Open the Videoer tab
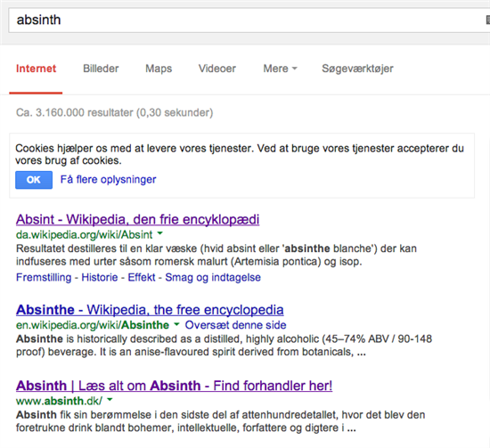The width and height of the screenshot is (490, 448). (217, 69)
